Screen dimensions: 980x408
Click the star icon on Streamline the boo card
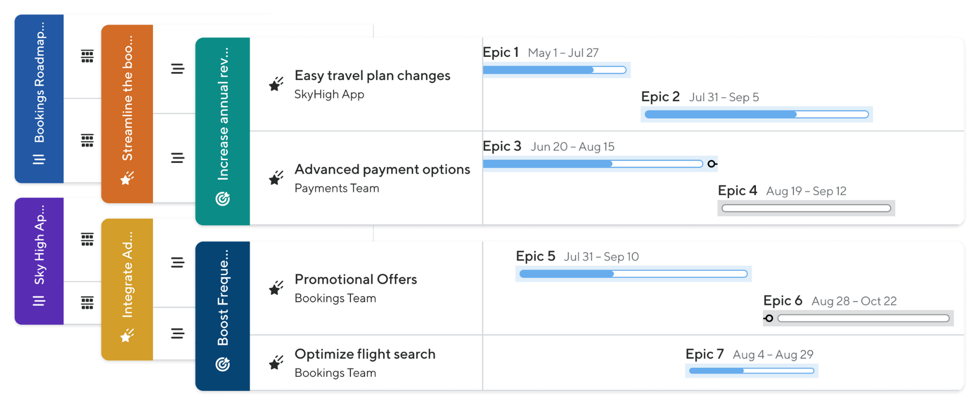(x=127, y=178)
